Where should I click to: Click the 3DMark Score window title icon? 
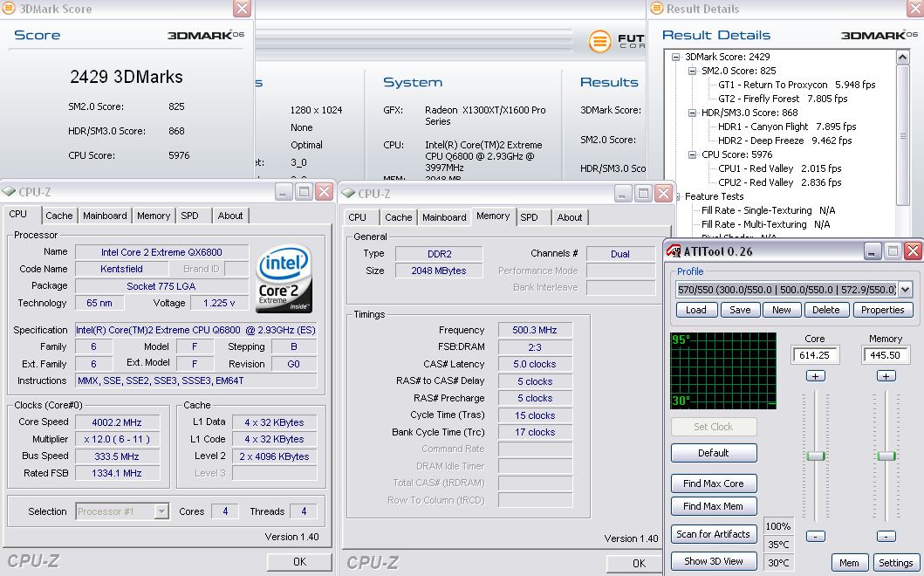[8, 8]
